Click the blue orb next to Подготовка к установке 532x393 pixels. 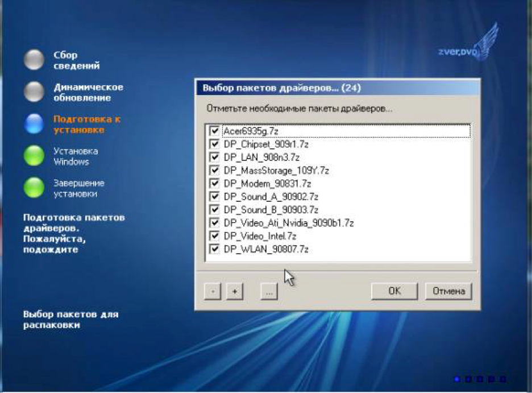[34, 123]
